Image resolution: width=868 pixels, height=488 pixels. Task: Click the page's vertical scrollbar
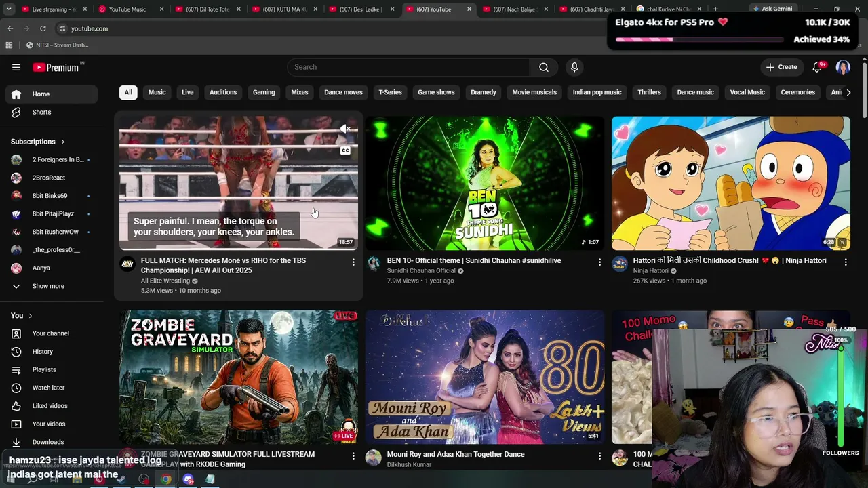click(864, 91)
